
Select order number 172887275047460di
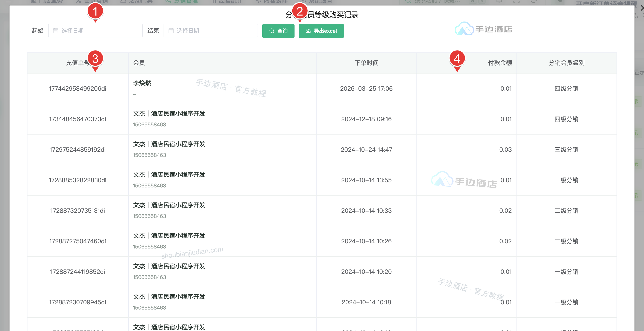[77, 241]
